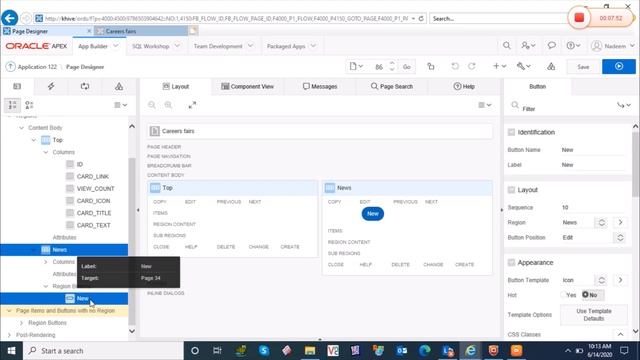Viewport: 640px width, 360px height.
Task: Open the Layout pane menu icon
Action: pyautogui.click(x=484, y=105)
